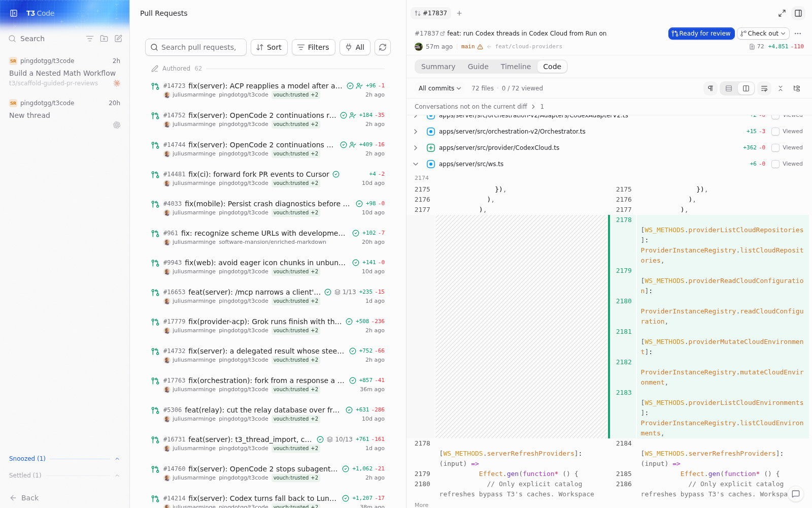
Task: Toggle line wrapping in the diff
Action: 764,88
